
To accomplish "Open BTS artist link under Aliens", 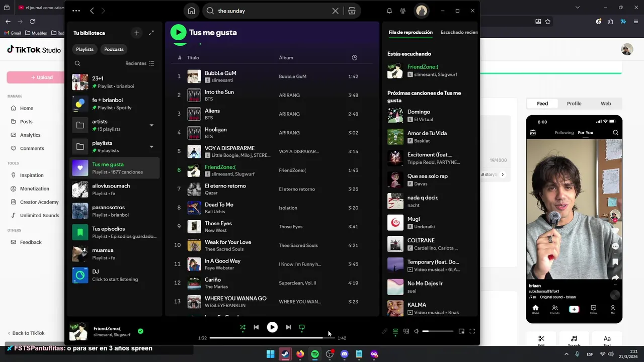I will click(x=209, y=118).
